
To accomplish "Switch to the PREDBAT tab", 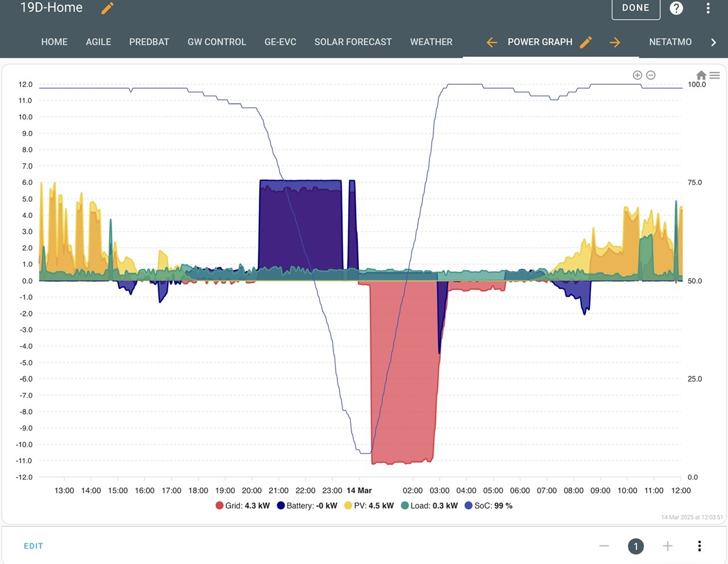I will [149, 42].
